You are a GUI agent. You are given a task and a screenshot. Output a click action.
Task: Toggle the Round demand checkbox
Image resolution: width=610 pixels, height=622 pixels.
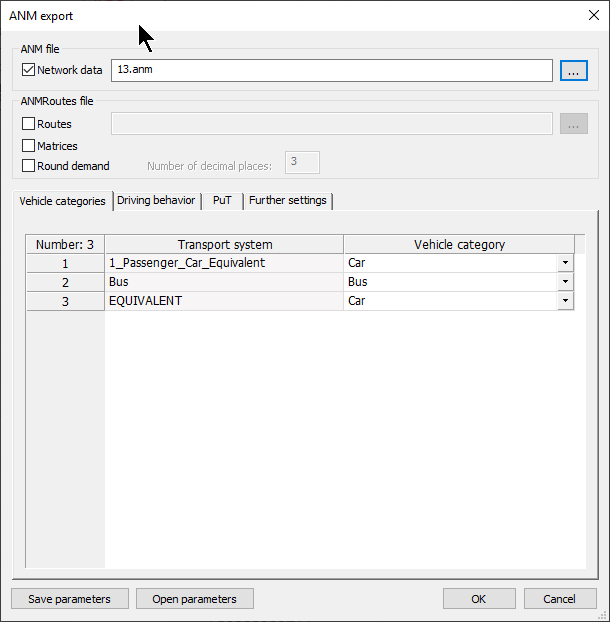tap(29, 166)
